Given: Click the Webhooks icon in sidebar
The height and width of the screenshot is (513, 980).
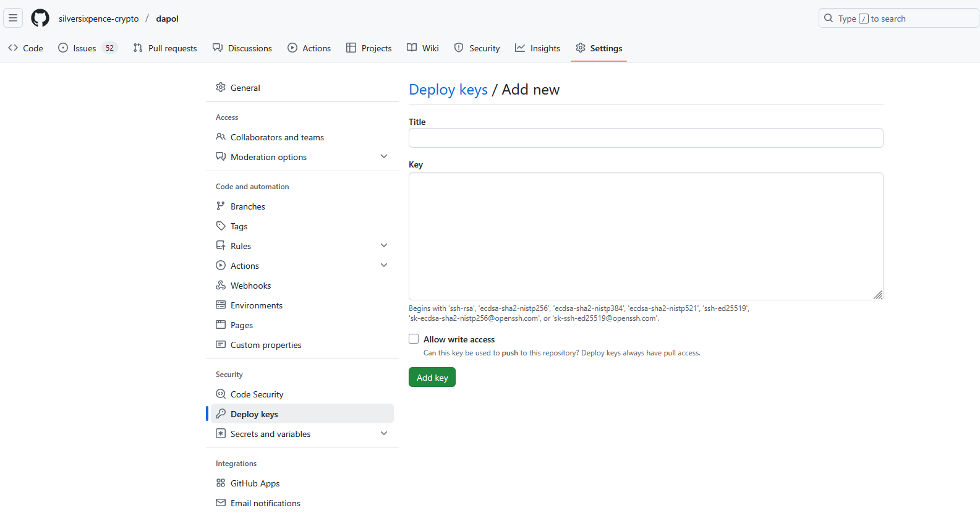Looking at the screenshot, I should pyautogui.click(x=221, y=286).
